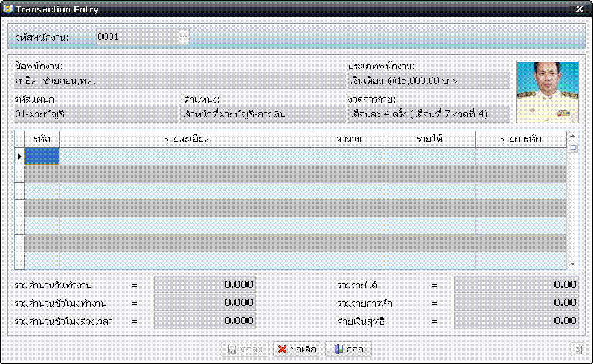Click the employee code browse (...) button
Viewport: 593px width, 364px height.
point(183,37)
